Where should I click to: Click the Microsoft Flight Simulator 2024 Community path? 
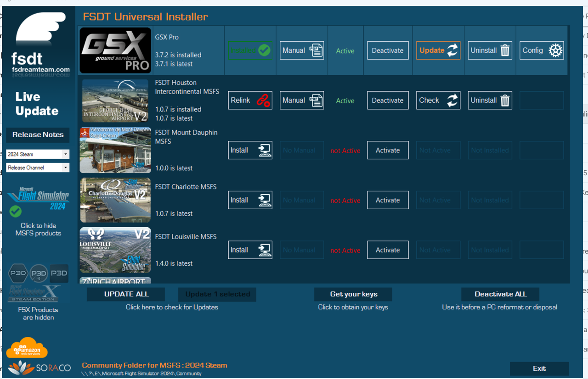point(141,373)
